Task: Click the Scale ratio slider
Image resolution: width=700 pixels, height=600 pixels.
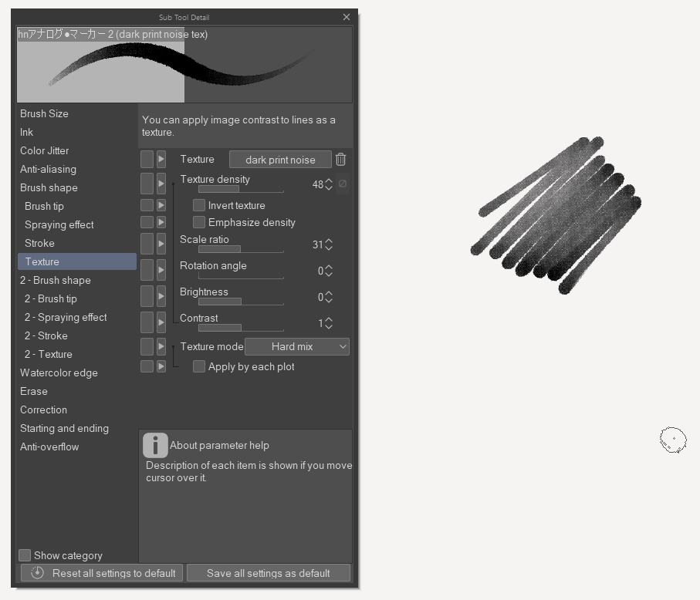Action: click(241, 249)
